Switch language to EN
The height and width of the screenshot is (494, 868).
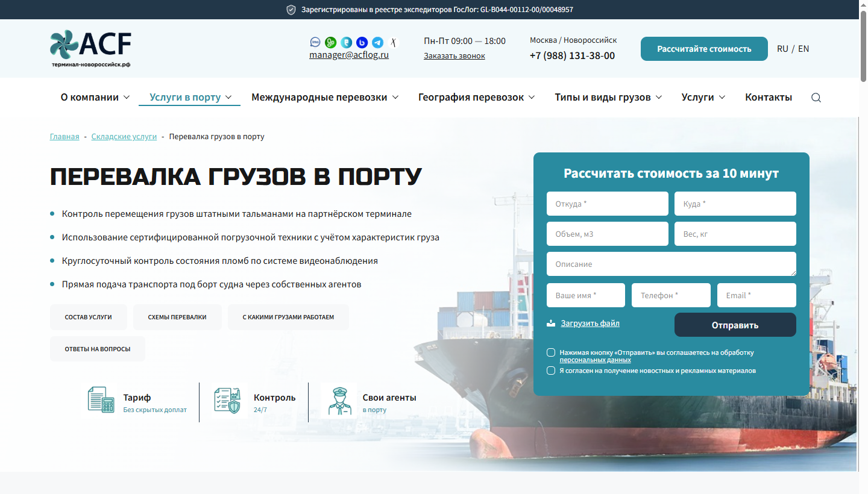[804, 49]
